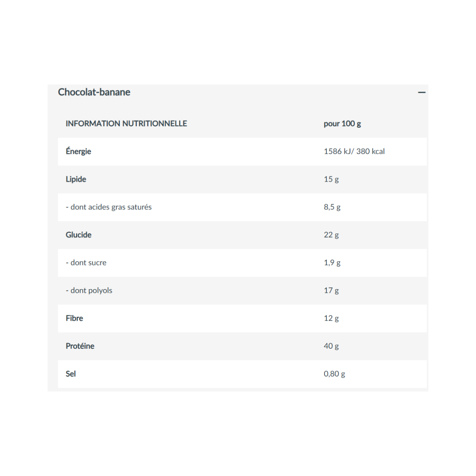Select the Énergie row label

click(79, 151)
